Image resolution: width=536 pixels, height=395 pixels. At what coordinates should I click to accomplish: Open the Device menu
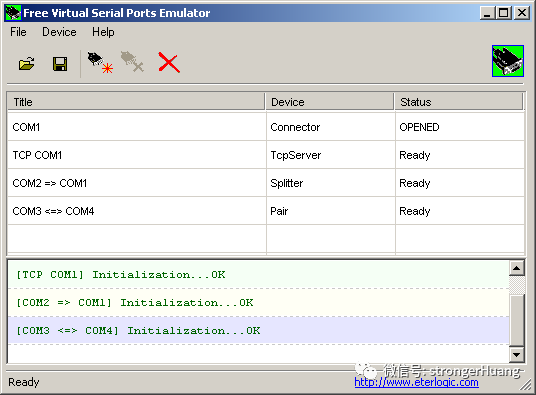point(59,32)
